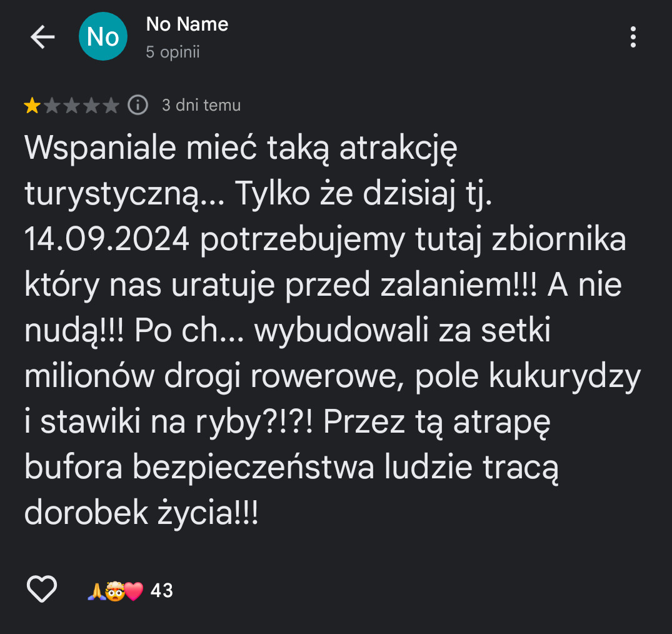View the reviewer's "5 opinii" count

[x=173, y=52]
